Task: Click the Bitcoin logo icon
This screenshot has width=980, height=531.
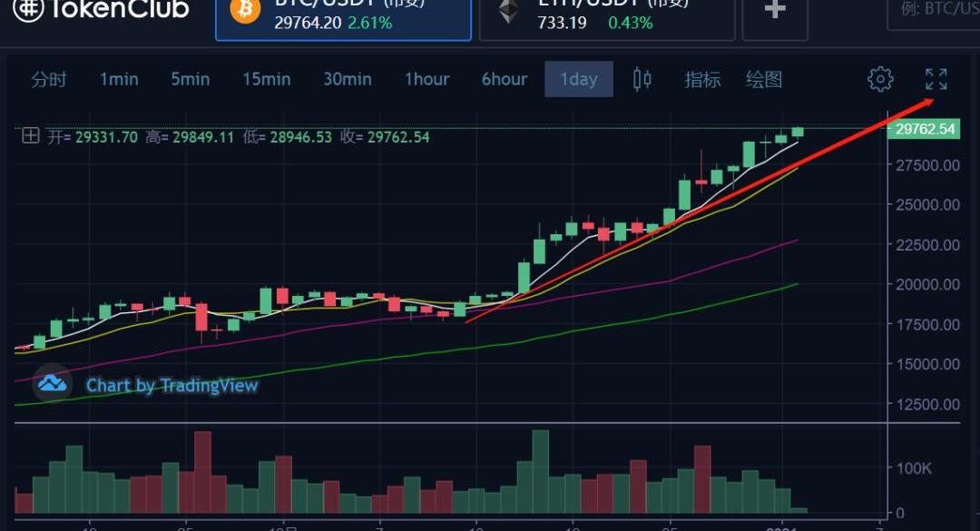Action: pos(245,12)
